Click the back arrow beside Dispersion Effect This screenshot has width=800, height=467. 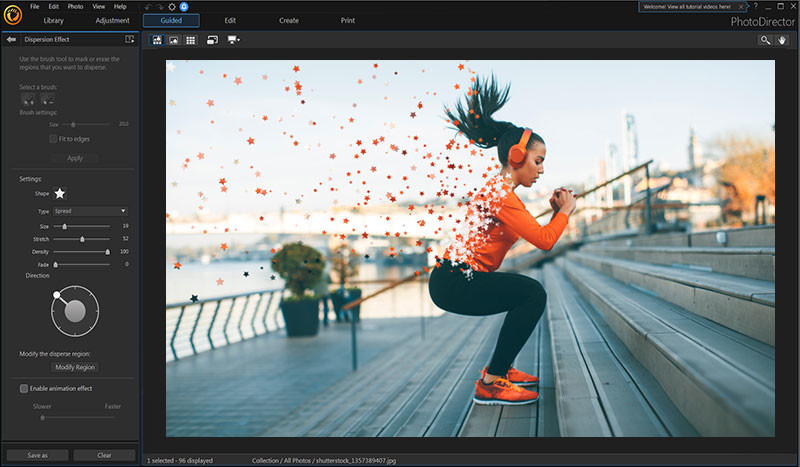(11, 39)
